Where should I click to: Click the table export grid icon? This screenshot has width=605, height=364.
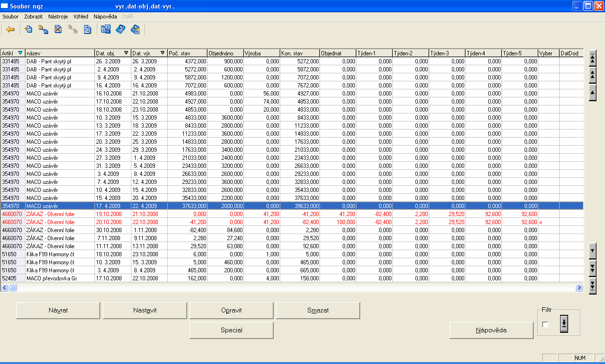coord(105,29)
